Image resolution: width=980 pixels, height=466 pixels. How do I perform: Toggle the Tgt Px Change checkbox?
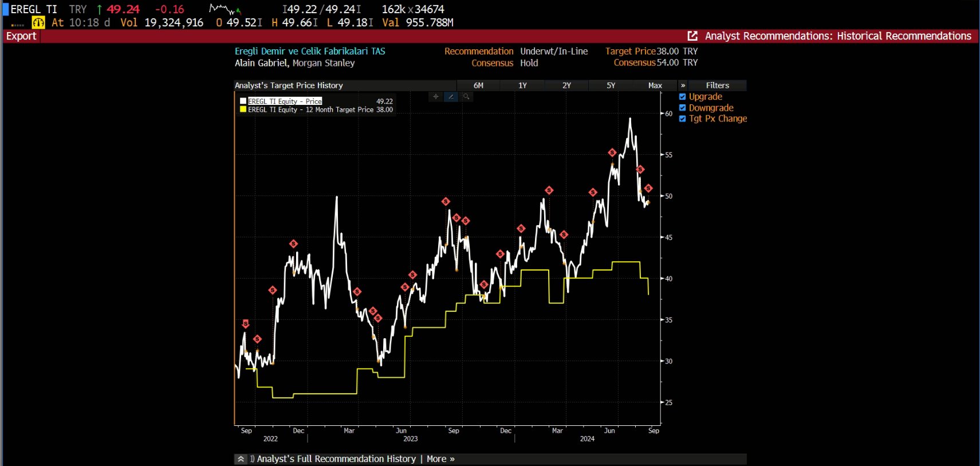tap(682, 119)
